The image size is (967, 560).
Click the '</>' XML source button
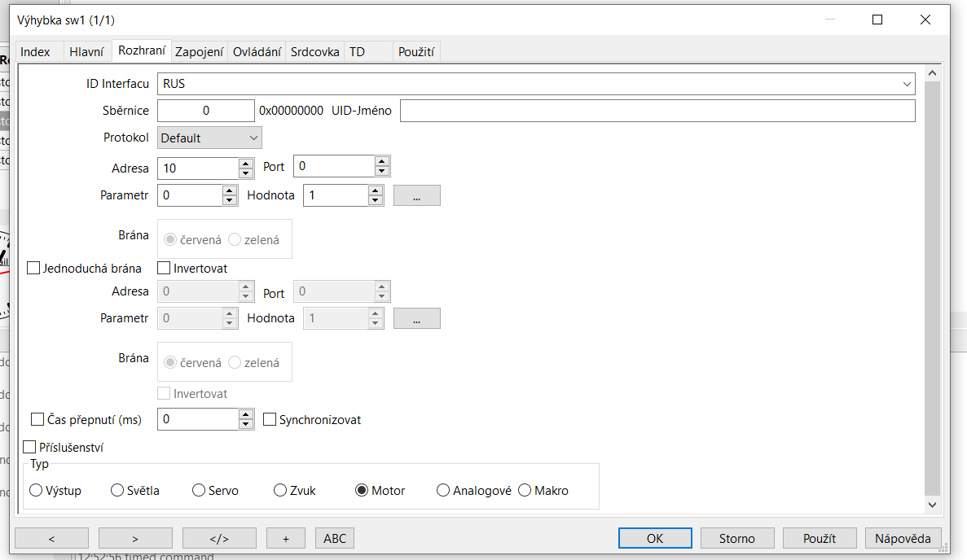point(219,538)
